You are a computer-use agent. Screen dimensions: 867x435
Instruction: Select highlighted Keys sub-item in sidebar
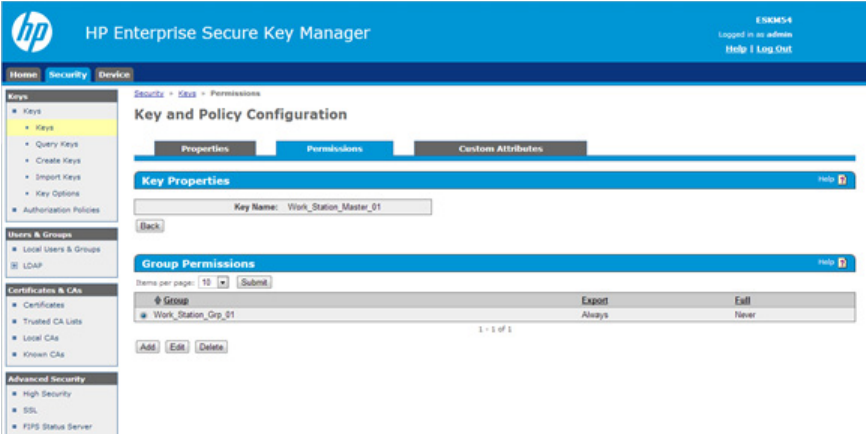coord(45,128)
